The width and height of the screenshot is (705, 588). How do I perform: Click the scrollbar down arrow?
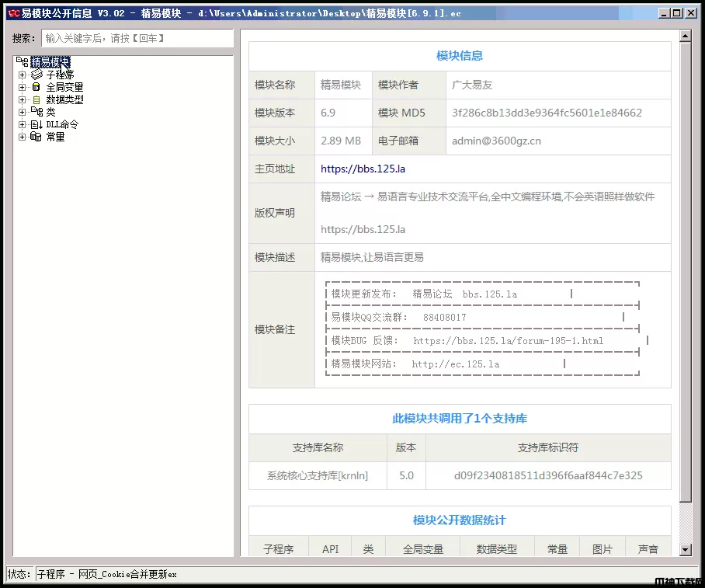(x=685, y=550)
